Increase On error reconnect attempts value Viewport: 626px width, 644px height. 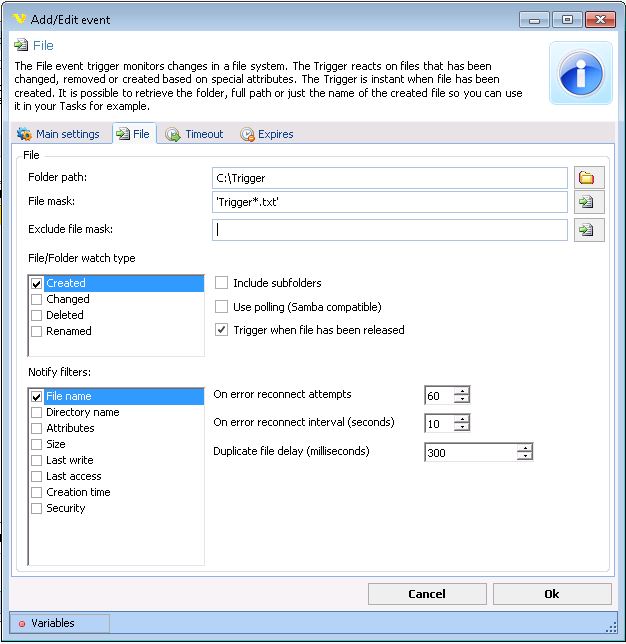(x=461, y=391)
